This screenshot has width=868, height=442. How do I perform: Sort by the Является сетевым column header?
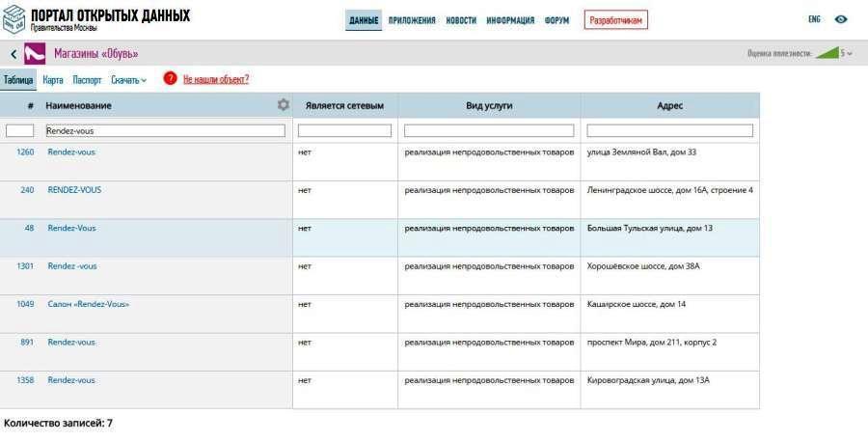344,105
